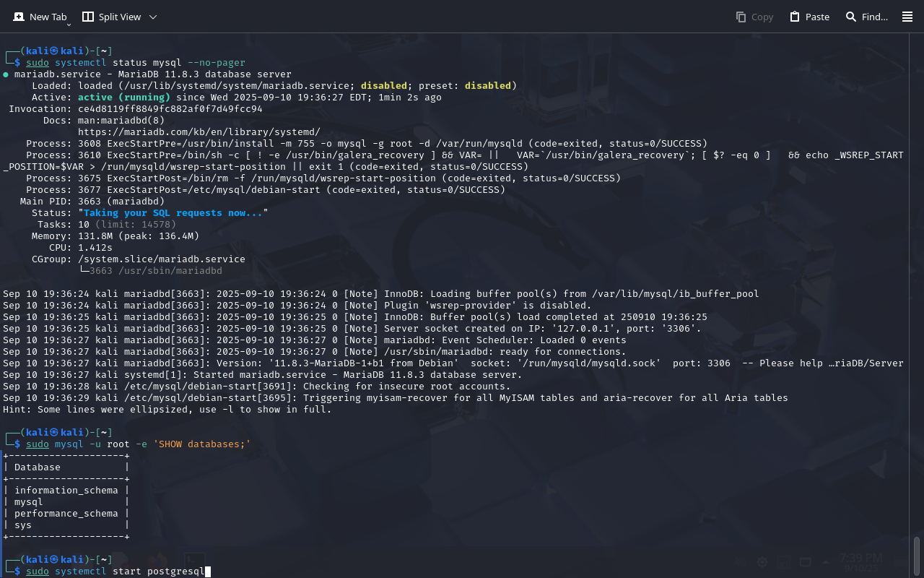924x578 pixels.
Task: Click the 'SHOW databases;' command text
Action: 202,444
